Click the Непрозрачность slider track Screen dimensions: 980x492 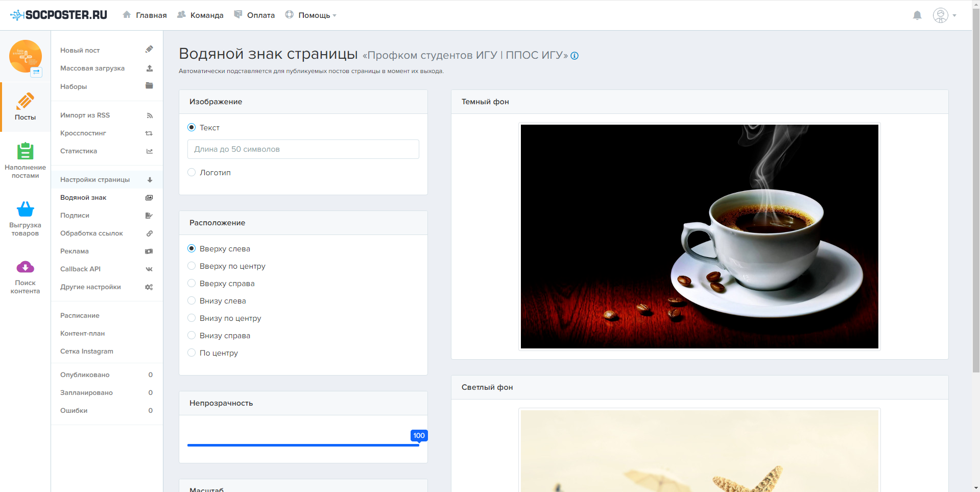click(303, 445)
